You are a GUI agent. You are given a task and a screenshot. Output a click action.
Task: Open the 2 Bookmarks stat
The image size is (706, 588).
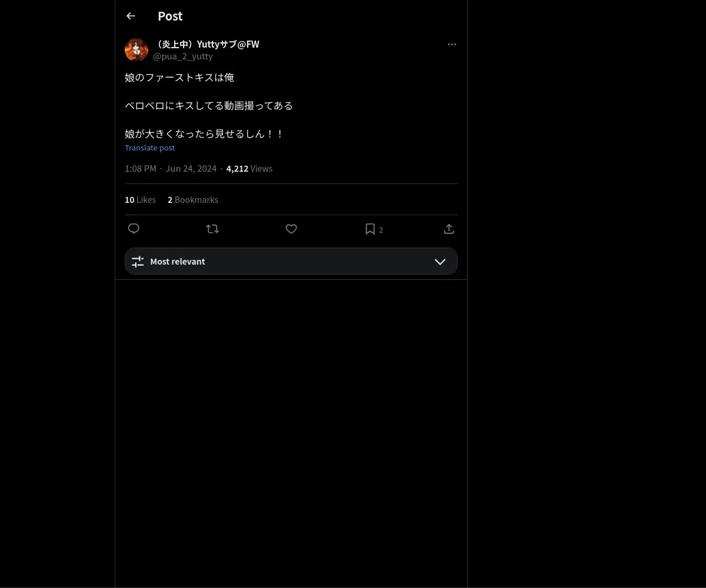tap(193, 200)
